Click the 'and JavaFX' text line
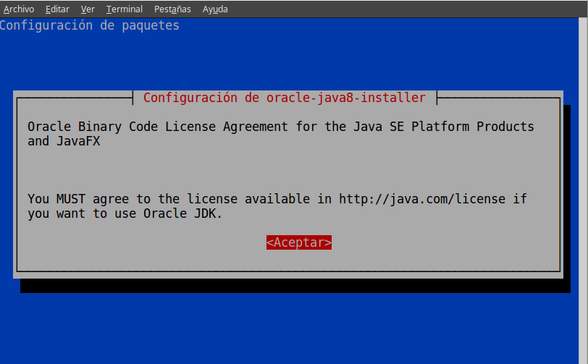 point(64,141)
